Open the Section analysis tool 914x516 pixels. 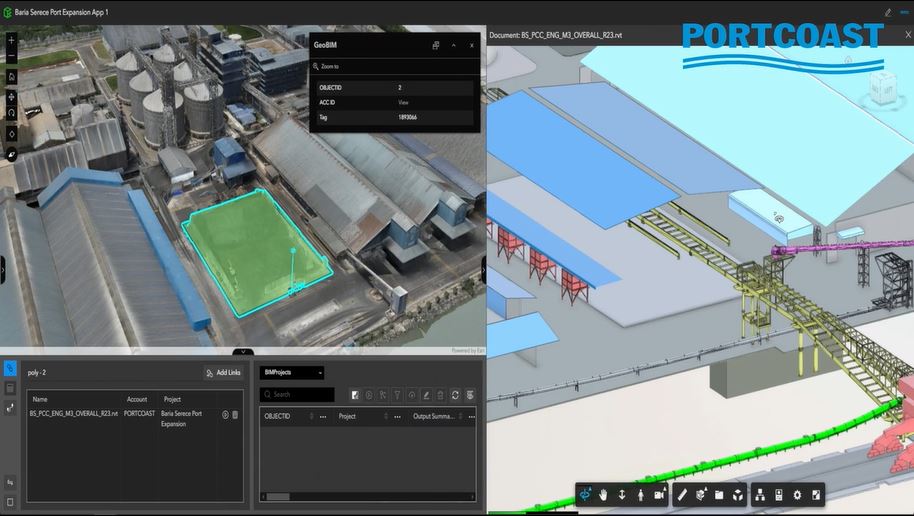701,495
